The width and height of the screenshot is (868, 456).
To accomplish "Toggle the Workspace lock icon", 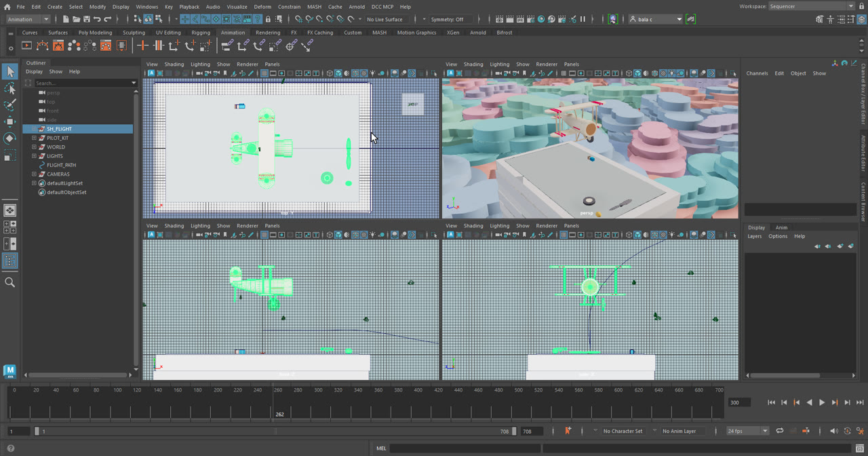I will (x=862, y=6).
